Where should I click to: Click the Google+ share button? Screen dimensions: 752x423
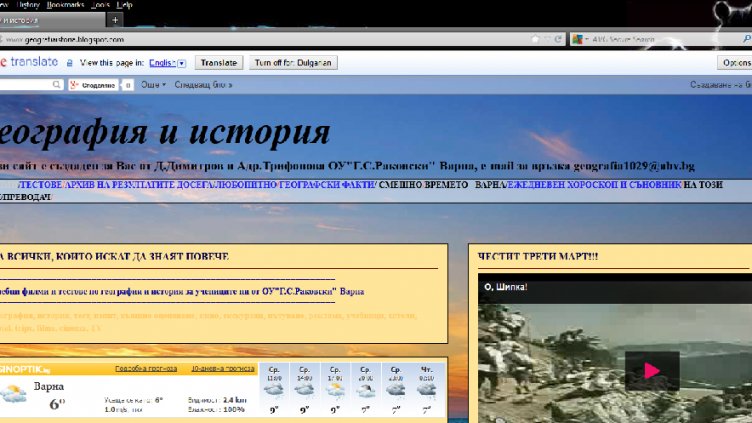coord(94,85)
